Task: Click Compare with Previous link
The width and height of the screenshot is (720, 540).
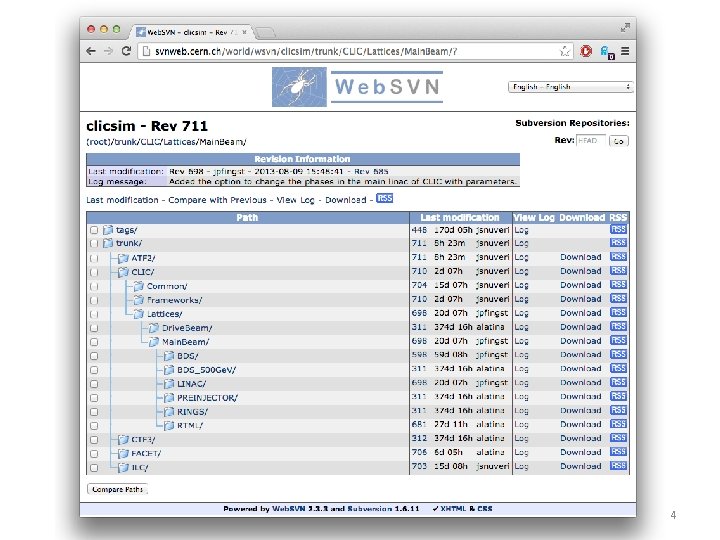Action: 217,200
